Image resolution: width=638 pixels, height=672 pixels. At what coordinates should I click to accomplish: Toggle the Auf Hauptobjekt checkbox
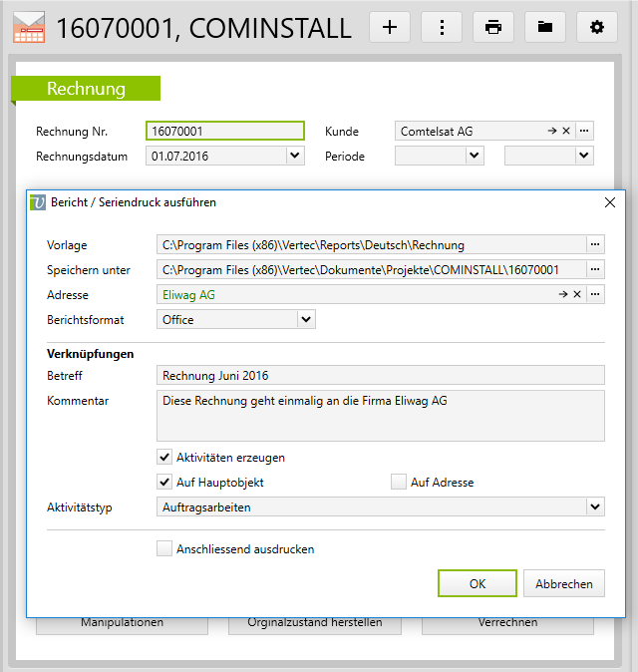point(164,483)
